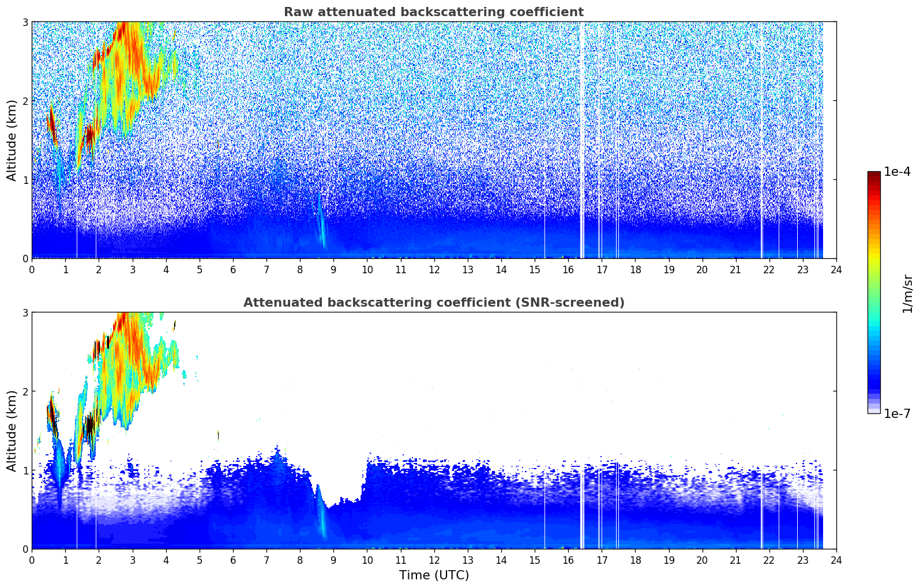Screen dimensions: 920x588
Task: Click time tick "24" under the raw plot
Action: click(x=836, y=269)
